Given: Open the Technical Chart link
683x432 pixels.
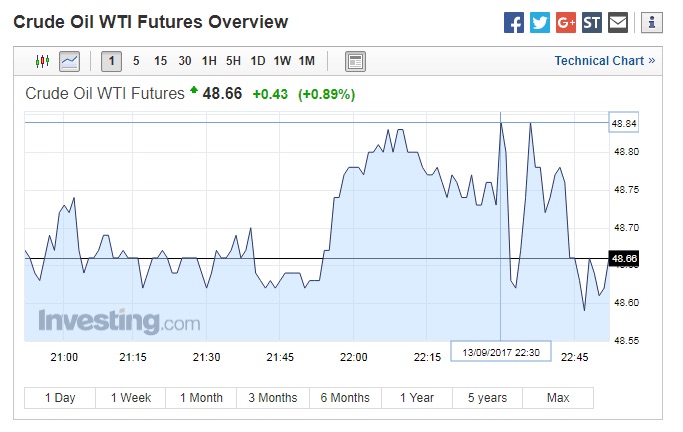Looking at the screenshot, I should tap(605, 61).
